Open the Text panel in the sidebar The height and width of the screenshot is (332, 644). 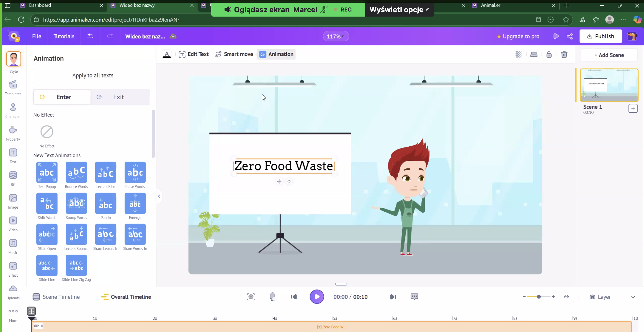[13, 155]
